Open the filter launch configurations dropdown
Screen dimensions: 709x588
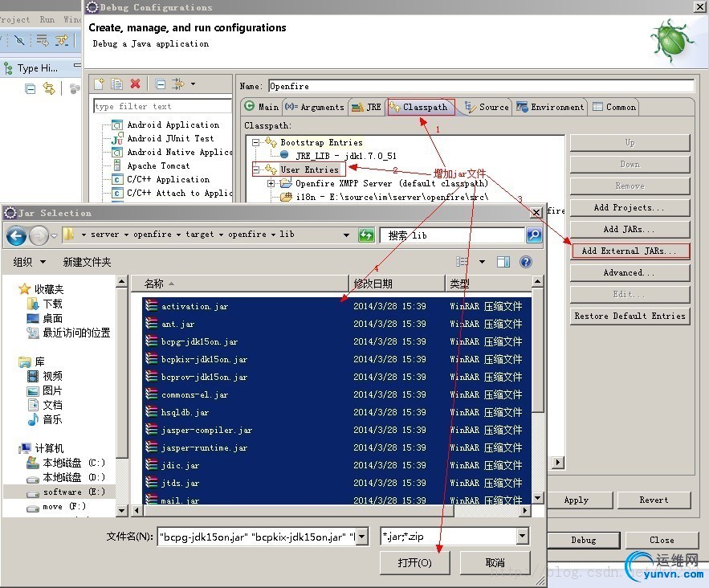(193, 84)
